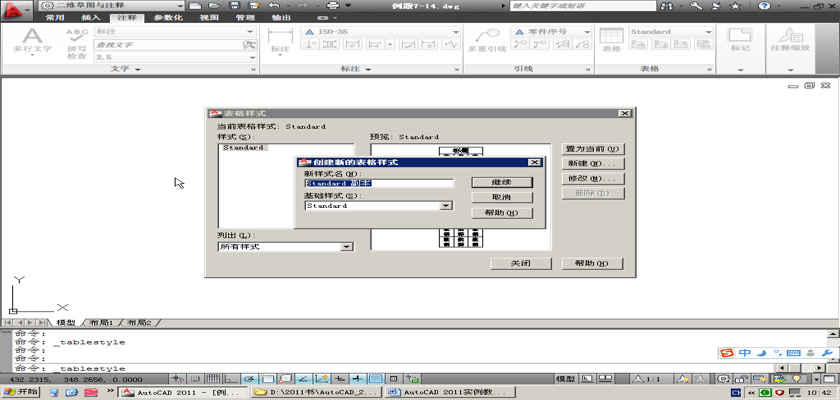Click the Help question mark icon in title bar

pos(764,5)
